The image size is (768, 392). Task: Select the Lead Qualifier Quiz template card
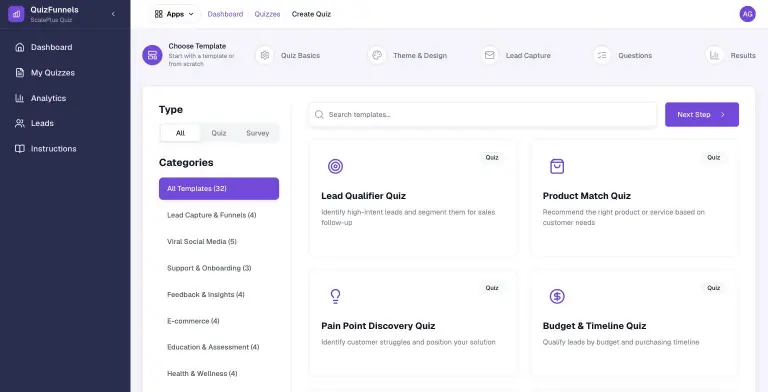pos(413,198)
